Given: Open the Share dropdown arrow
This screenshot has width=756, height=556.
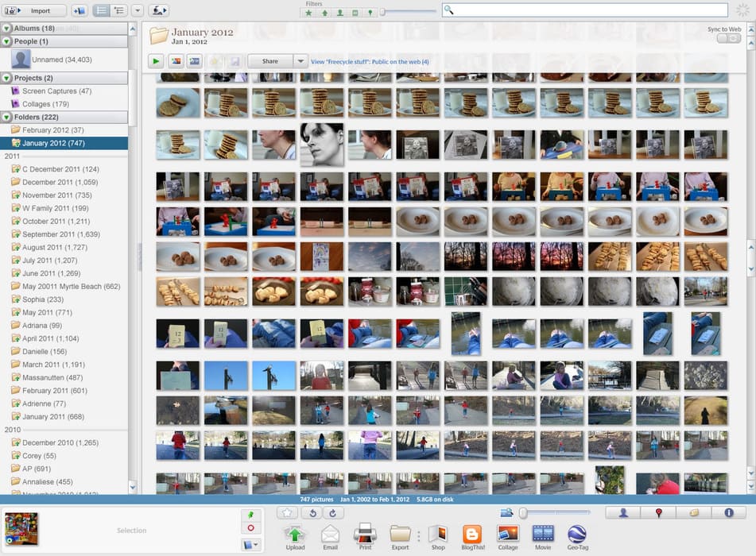Looking at the screenshot, I should click(300, 61).
